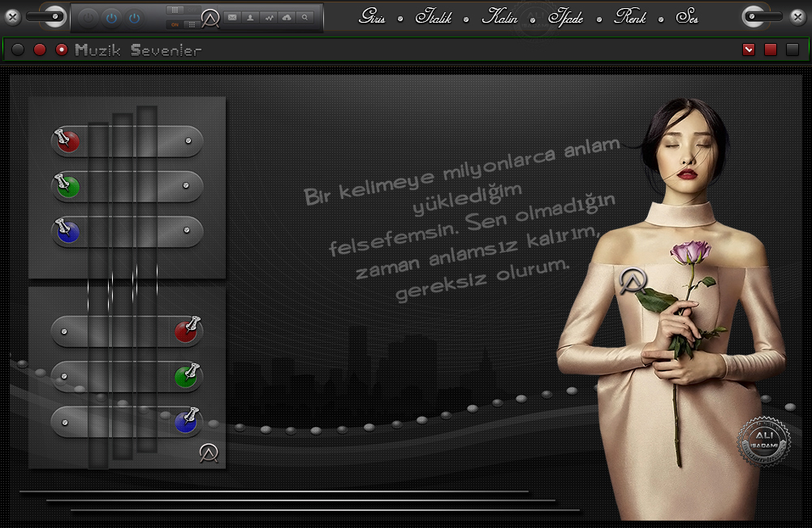Open the Giris menu
The width and height of the screenshot is (812, 528).
372,17
